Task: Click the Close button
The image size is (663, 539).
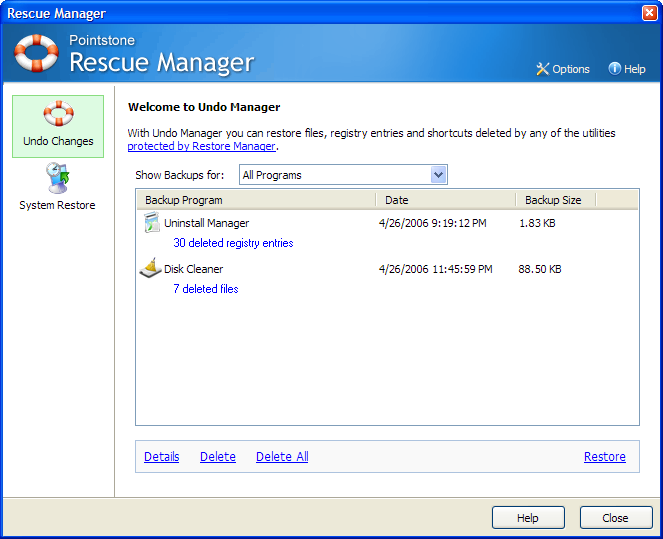Action: click(616, 517)
